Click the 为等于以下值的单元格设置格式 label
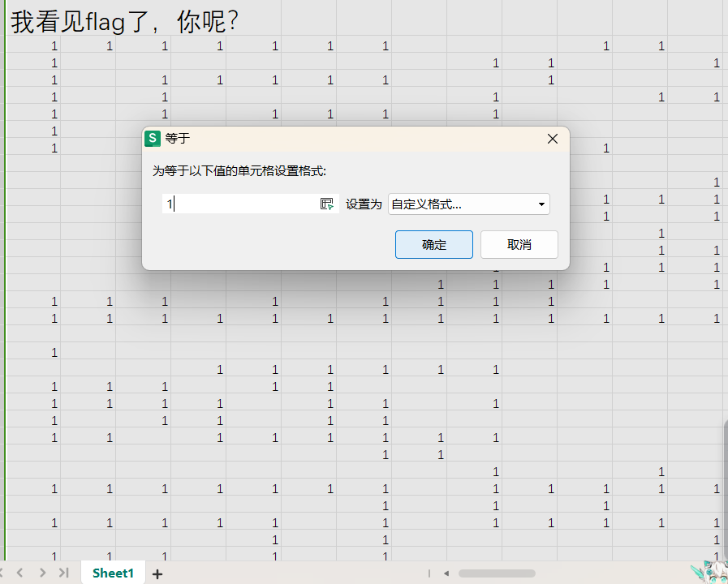 coord(239,171)
